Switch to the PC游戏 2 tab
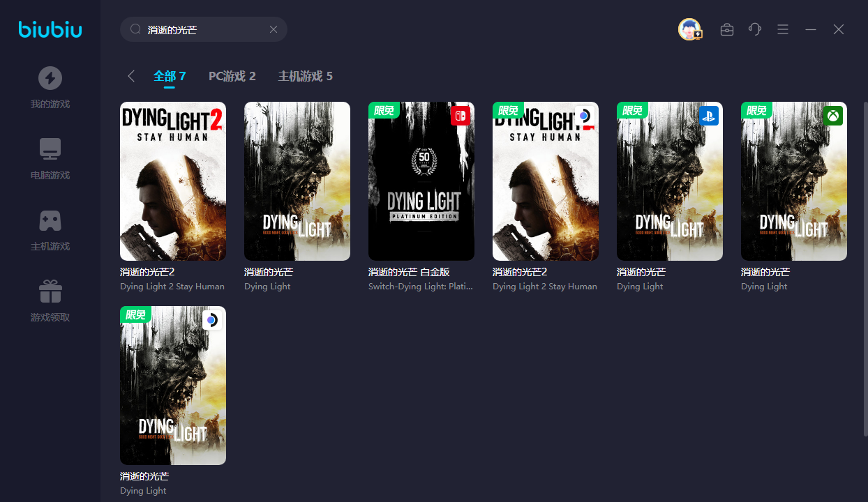Image resolution: width=868 pixels, height=502 pixels. pos(232,76)
